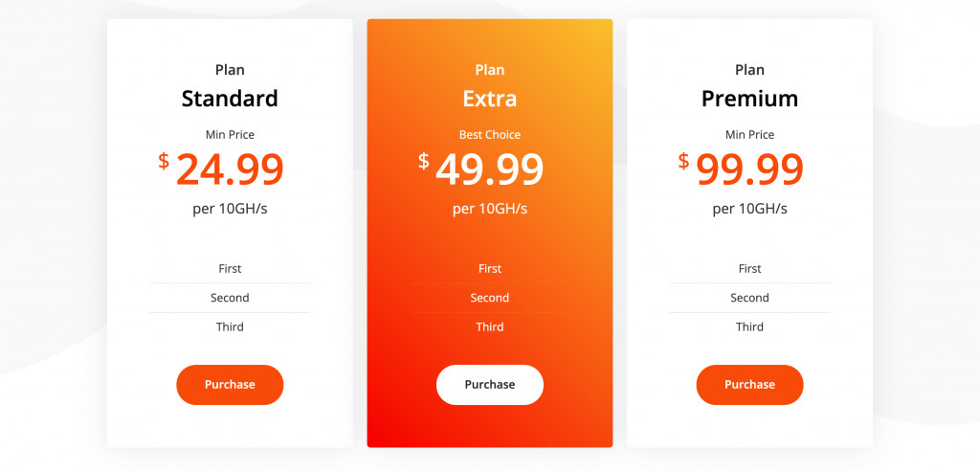Viewport: 980px width, 472px height.
Task: Select the Standard plan title
Action: point(230,99)
